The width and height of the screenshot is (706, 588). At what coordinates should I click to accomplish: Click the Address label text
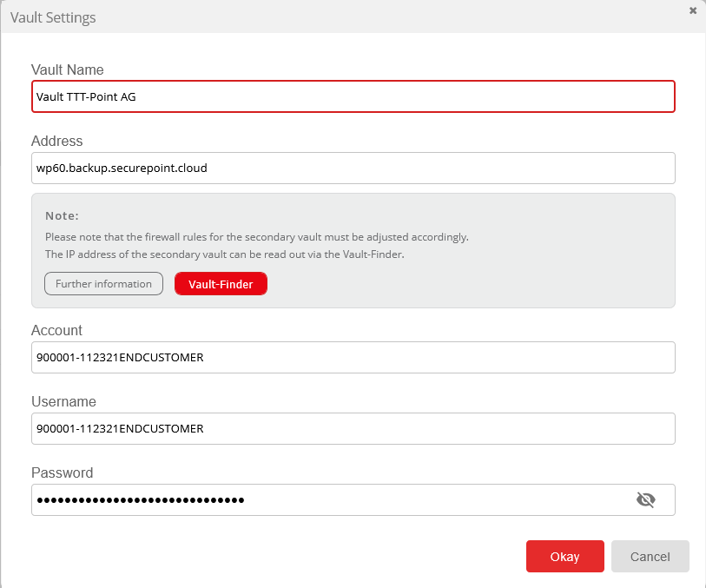(x=57, y=141)
